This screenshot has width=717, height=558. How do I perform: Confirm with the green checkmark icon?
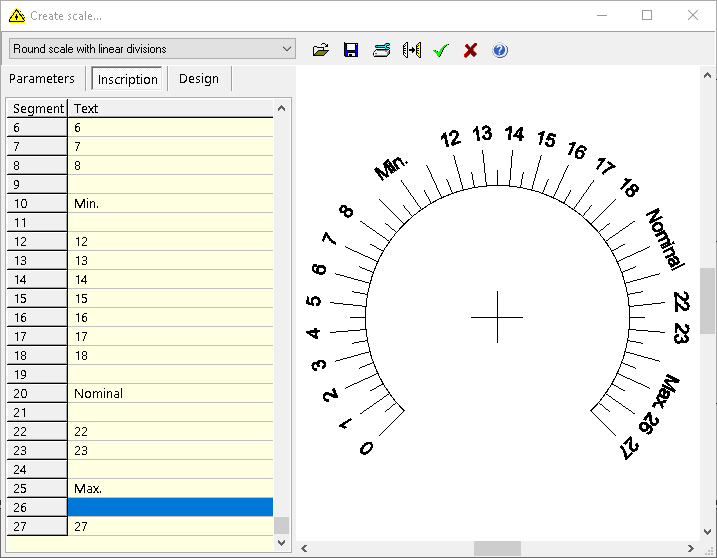click(441, 50)
